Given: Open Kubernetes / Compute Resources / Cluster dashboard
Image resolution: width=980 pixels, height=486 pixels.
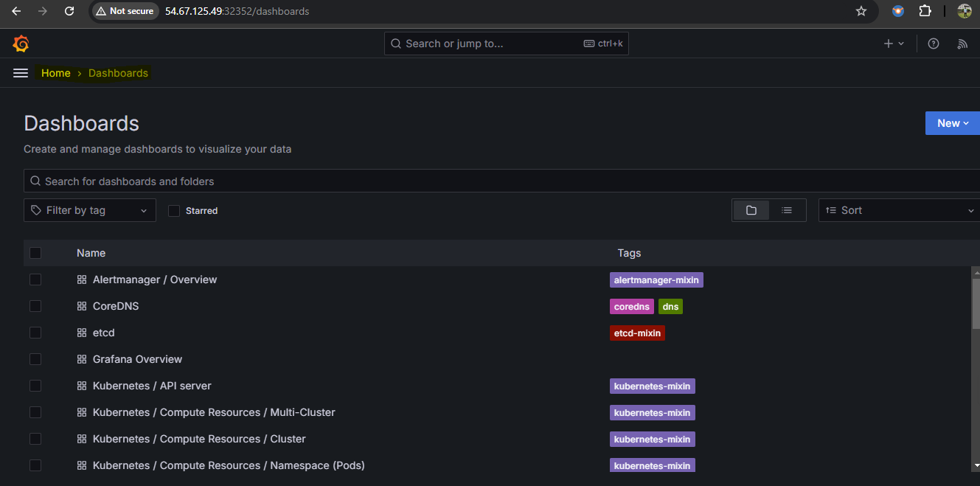Looking at the screenshot, I should [x=199, y=439].
